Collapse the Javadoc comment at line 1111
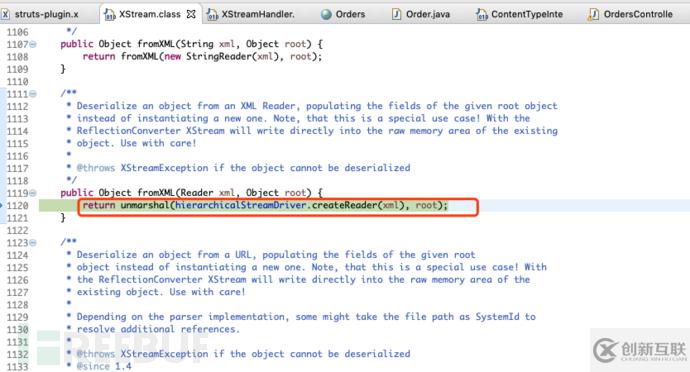This screenshot has width=690, height=372. click(33, 94)
